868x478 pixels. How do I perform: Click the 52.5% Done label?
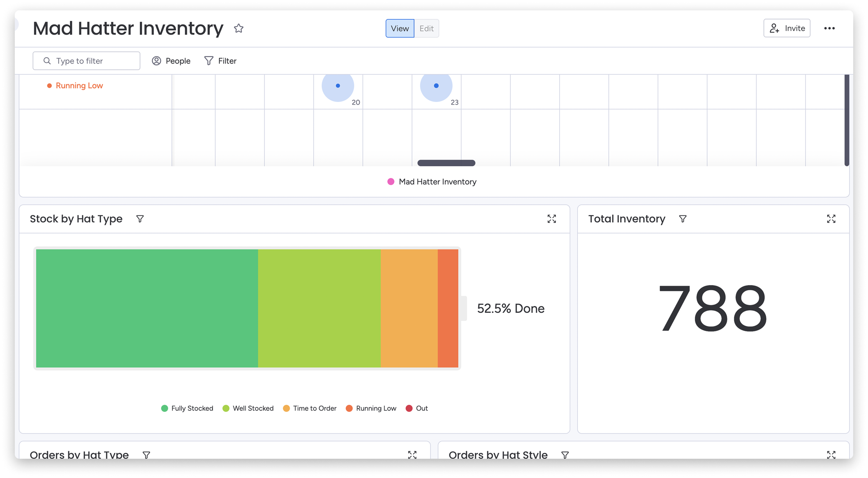tap(510, 308)
